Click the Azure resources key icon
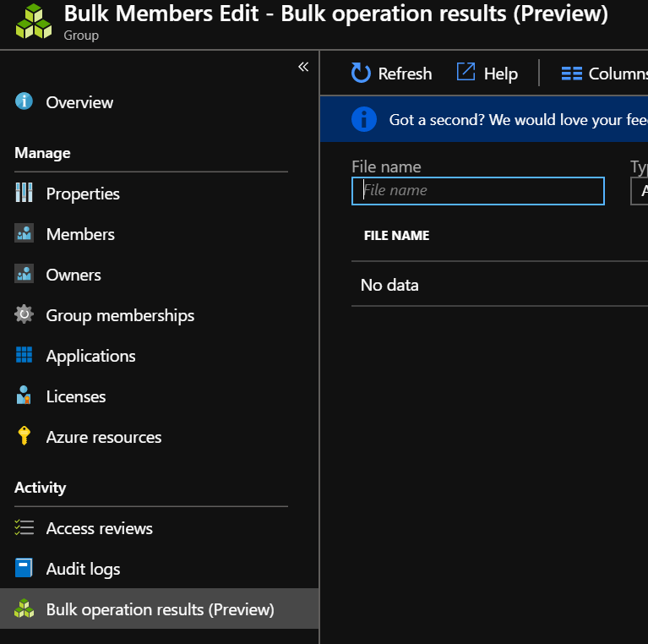Viewport: 648px width, 644px height. (24, 437)
